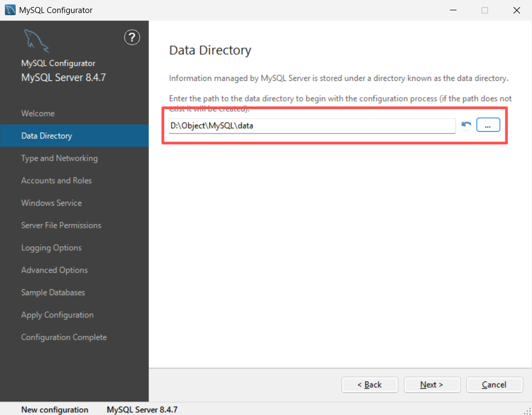The height and width of the screenshot is (415, 532).
Task: Jump to Logging Options step
Action: (x=52, y=248)
